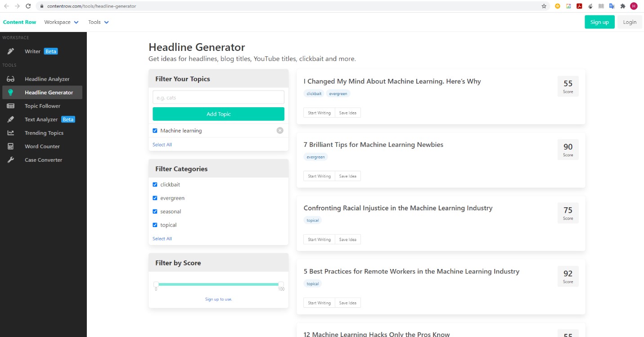The width and height of the screenshot is (644, 337).
Task: Click the score slider left handle
Action: point(156,284)
